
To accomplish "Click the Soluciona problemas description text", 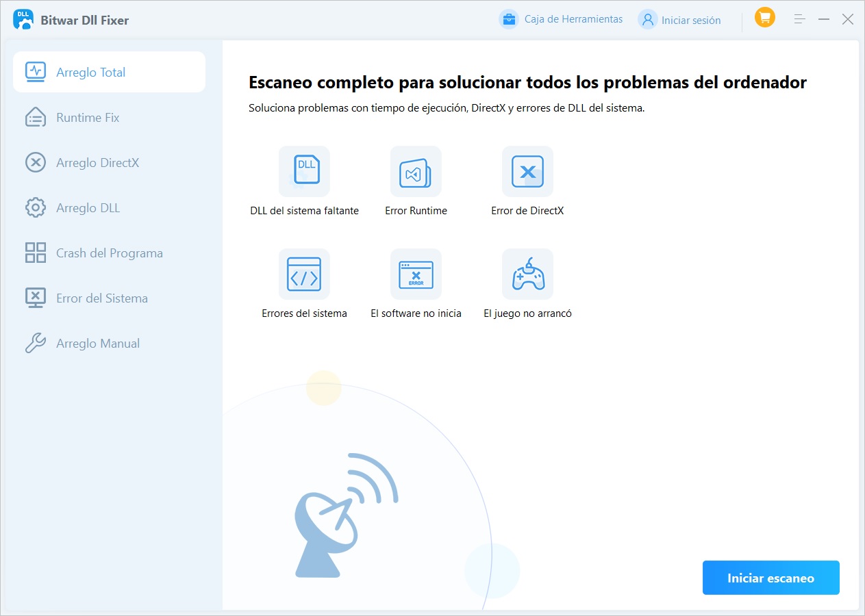I will pos(447,108).
